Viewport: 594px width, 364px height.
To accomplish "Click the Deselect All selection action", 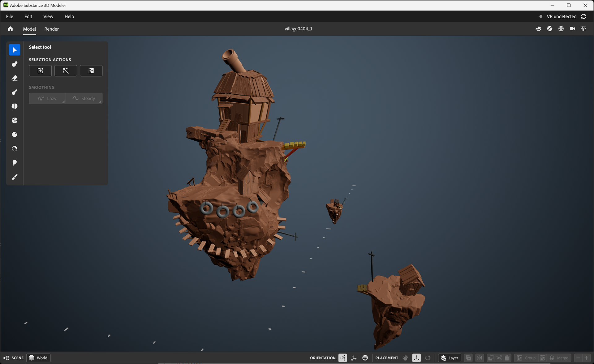I will (x=66, y=71).
